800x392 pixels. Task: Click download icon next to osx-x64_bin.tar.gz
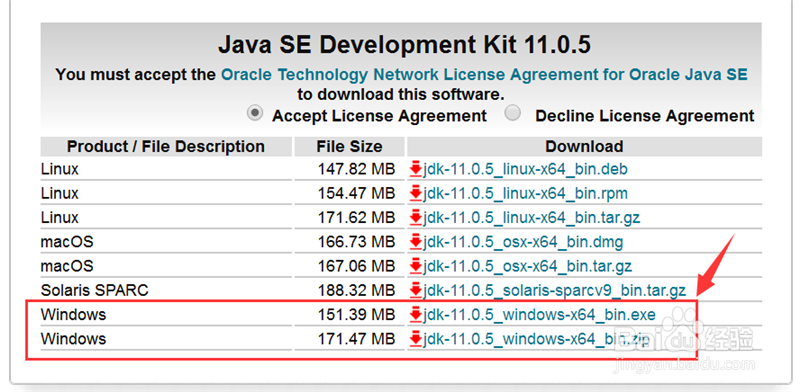(x=416, y=266)
